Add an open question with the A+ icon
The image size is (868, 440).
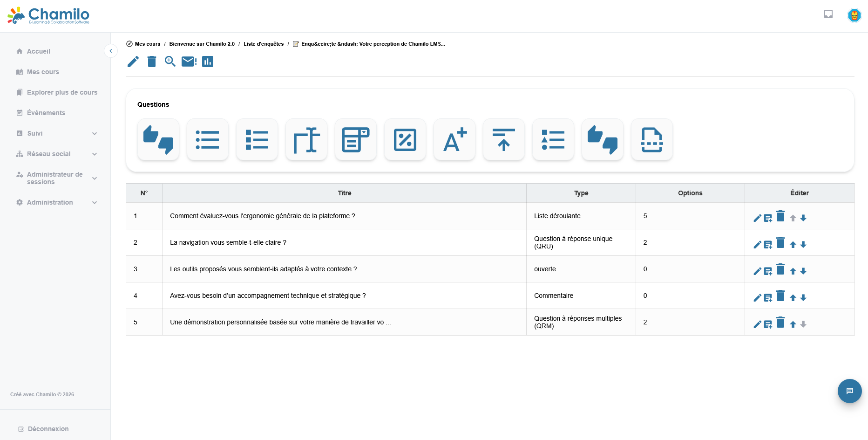(454, 139)
